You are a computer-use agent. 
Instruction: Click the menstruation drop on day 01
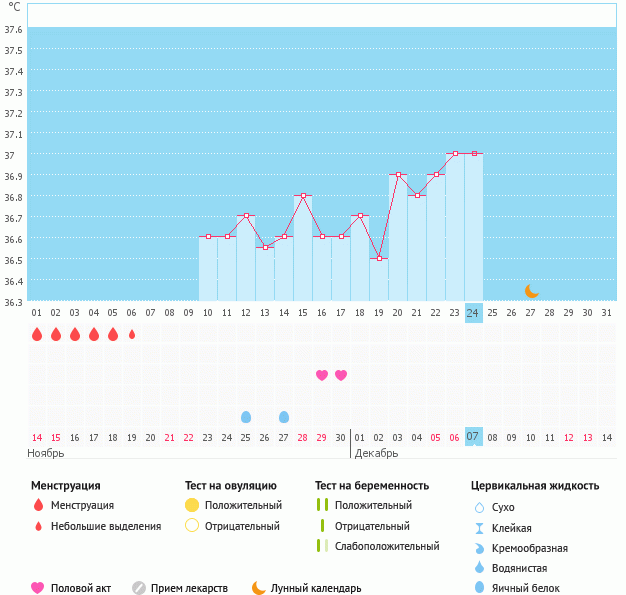coord(37,334)
